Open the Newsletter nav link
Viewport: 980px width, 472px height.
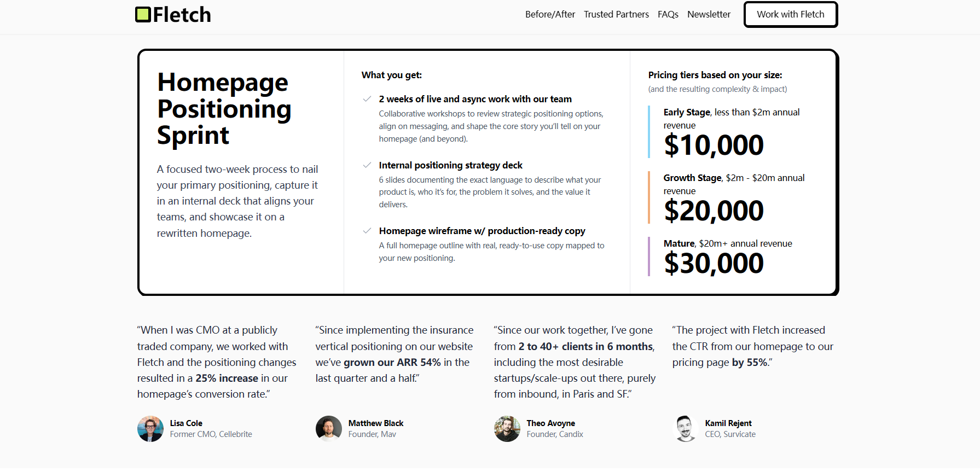pyautogui.click(x=709, y=14)
